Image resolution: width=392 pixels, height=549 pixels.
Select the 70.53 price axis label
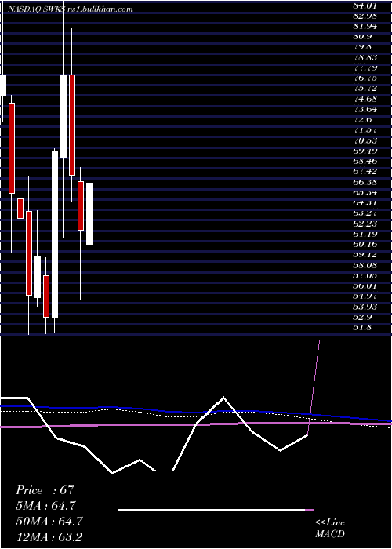point(365,140)
